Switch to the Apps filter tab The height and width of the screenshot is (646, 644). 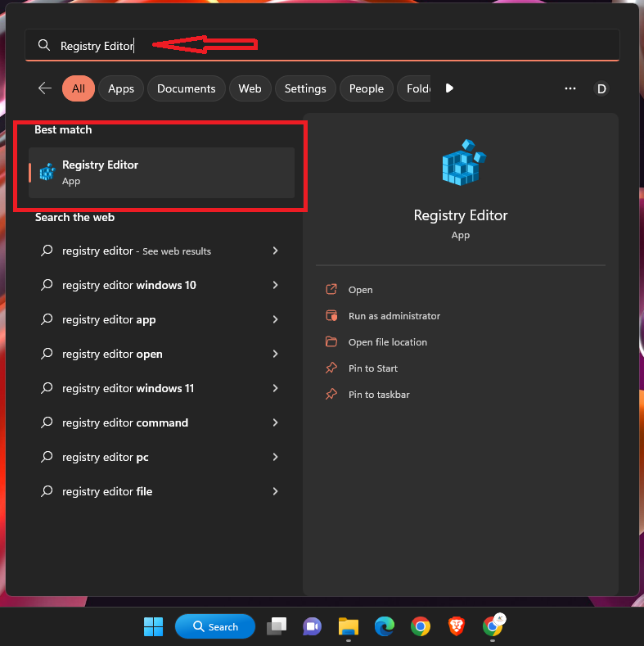coord(121,88)
